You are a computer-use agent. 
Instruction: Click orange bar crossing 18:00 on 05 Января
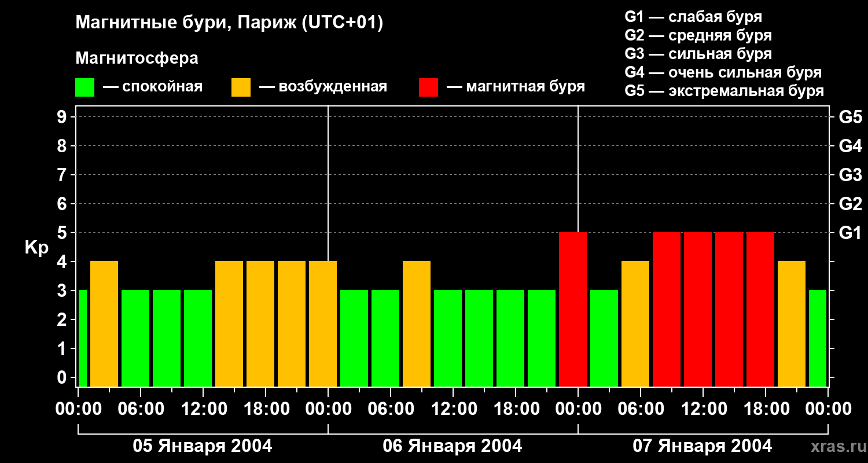[260, 324]
